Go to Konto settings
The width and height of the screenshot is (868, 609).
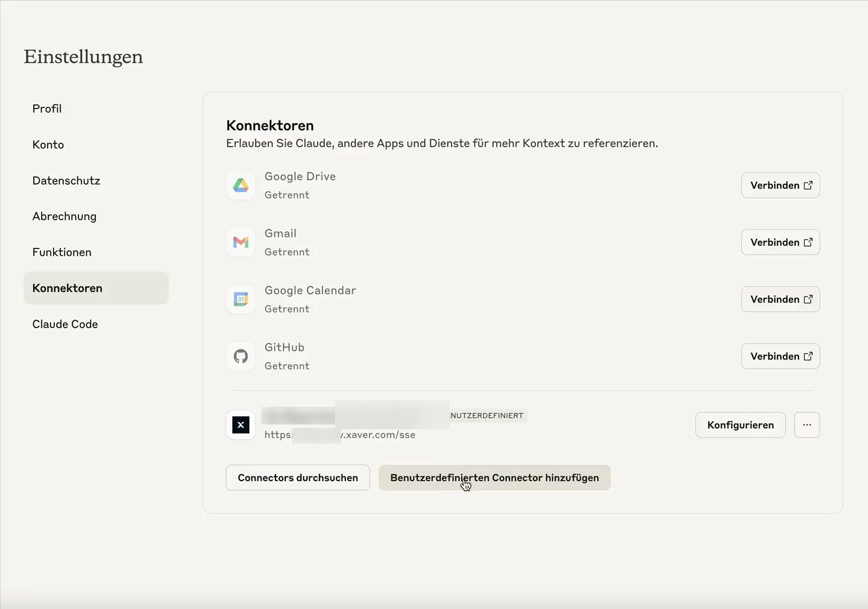[x=96, y=145]
